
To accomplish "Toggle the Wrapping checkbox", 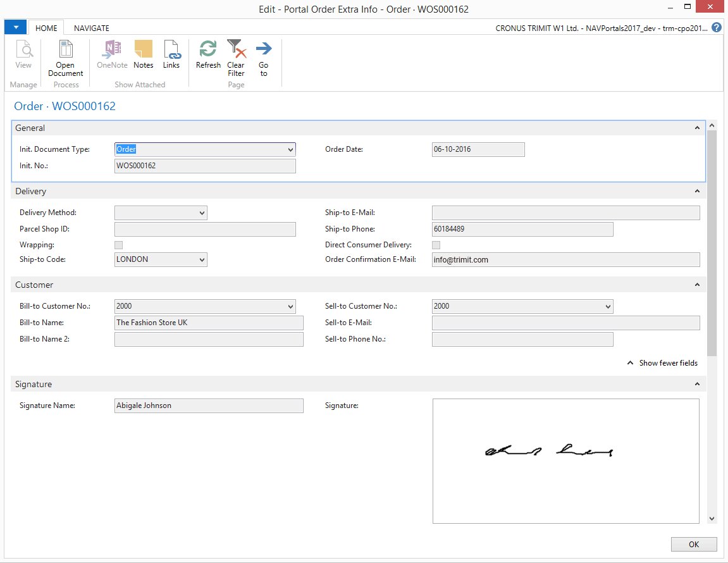I will [118, 245].
